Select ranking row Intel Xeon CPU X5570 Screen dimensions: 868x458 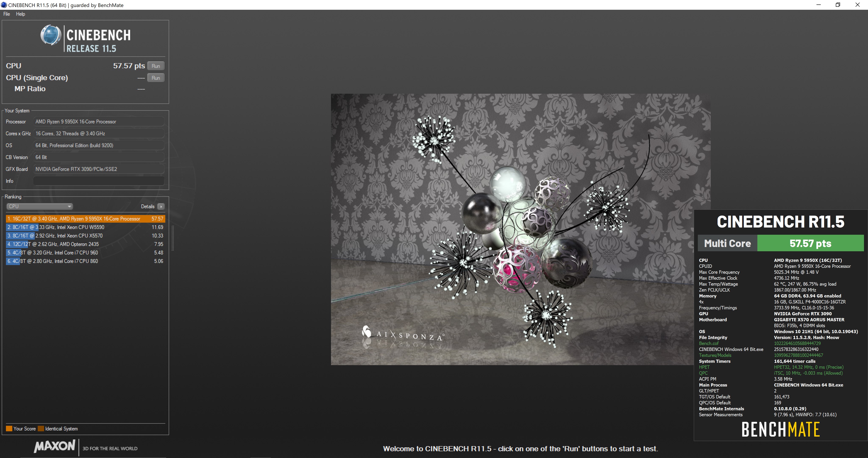click(x=85, y=236)
